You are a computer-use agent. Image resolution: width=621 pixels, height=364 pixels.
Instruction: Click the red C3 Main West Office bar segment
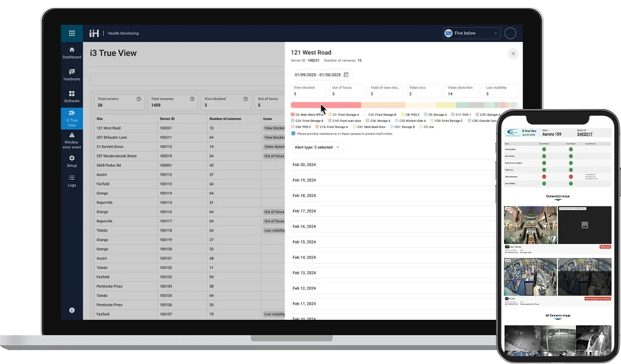click(x=325, y=105)
